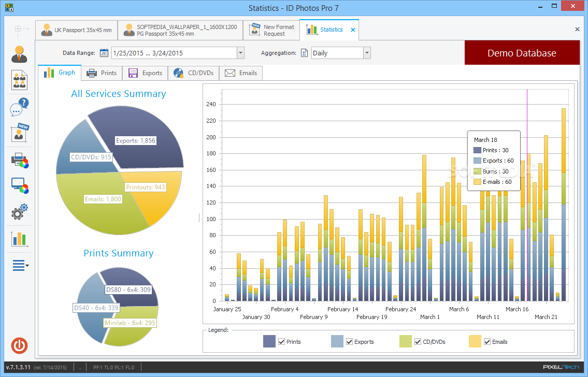Click the Exports: 1,856 pie label
588x377 pixels.
pos(135,140)
